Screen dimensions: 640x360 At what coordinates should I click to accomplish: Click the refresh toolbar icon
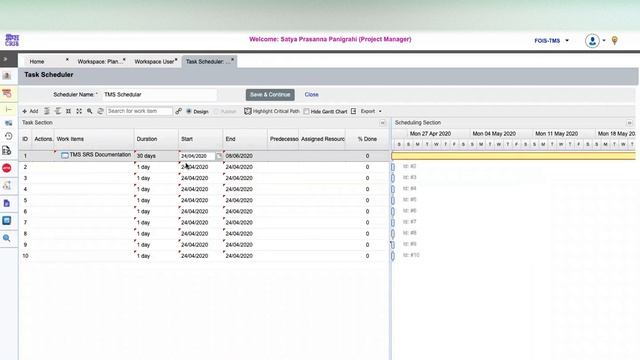100,111
